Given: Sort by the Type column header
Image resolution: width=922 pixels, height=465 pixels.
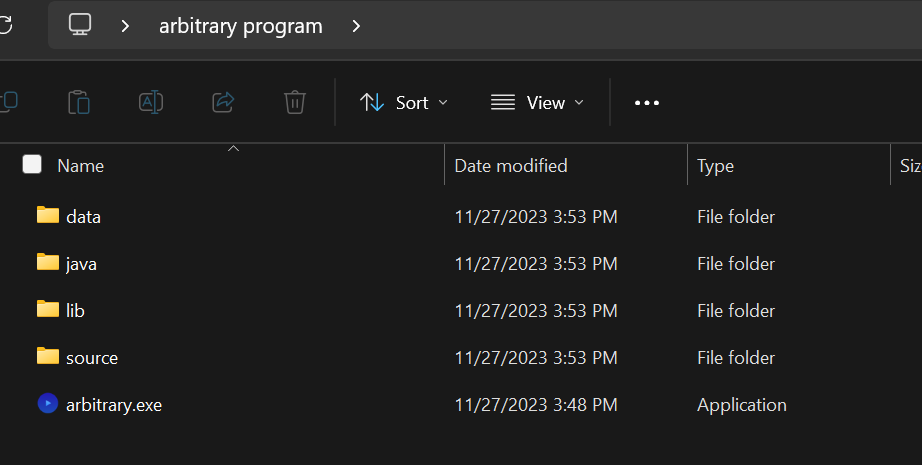Looking at the screenshot, I should tap(715, 166).
